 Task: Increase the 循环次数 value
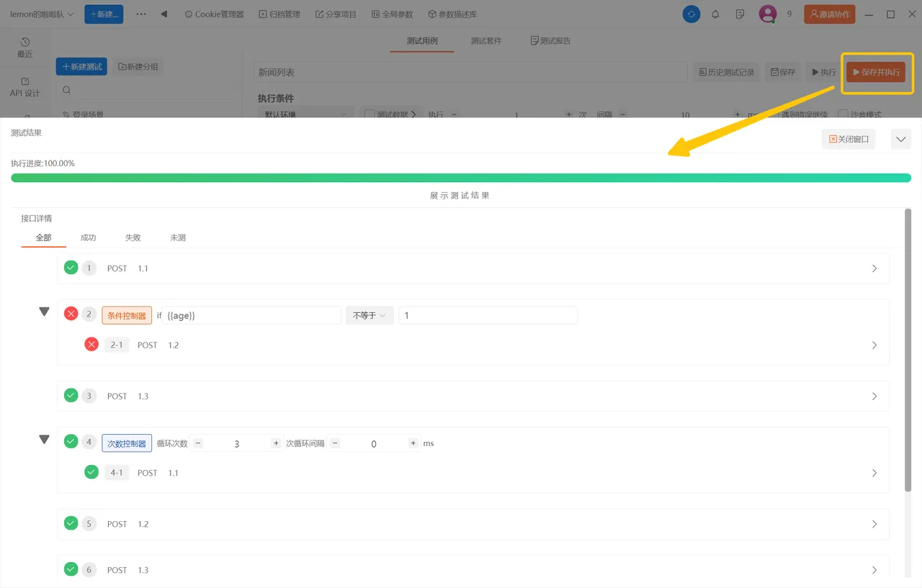(x=276, y=443)
